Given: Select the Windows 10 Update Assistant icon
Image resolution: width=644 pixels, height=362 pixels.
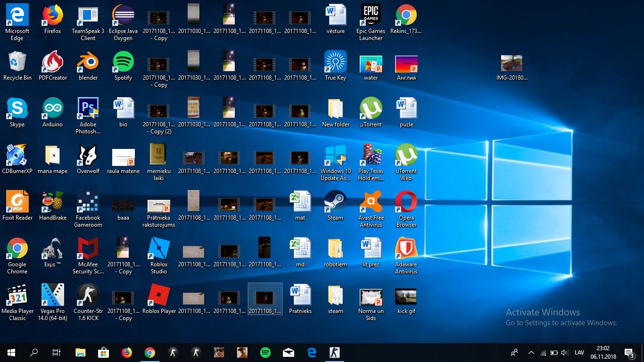Looking at the screenshot, I should coord(336,163).
